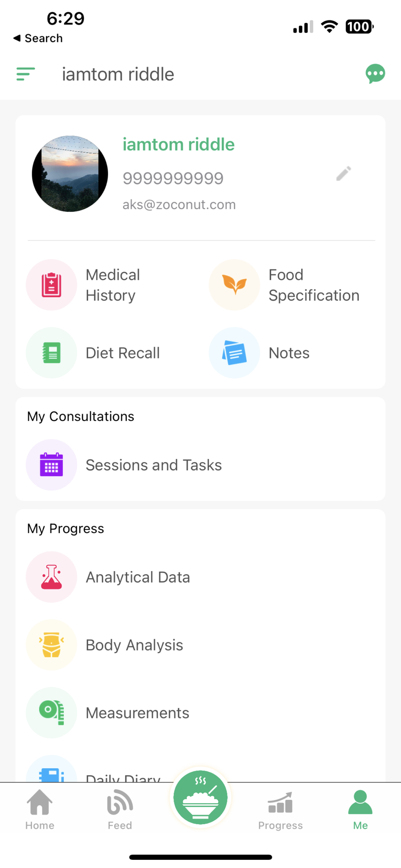Open the green chat bubble icon
The width and height of the screenshot is (401, 868).
click(x=375, y=74)
